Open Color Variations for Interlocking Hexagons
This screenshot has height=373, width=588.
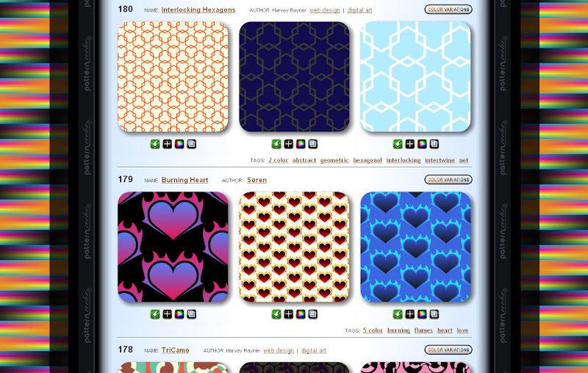[x=448, y=10]
